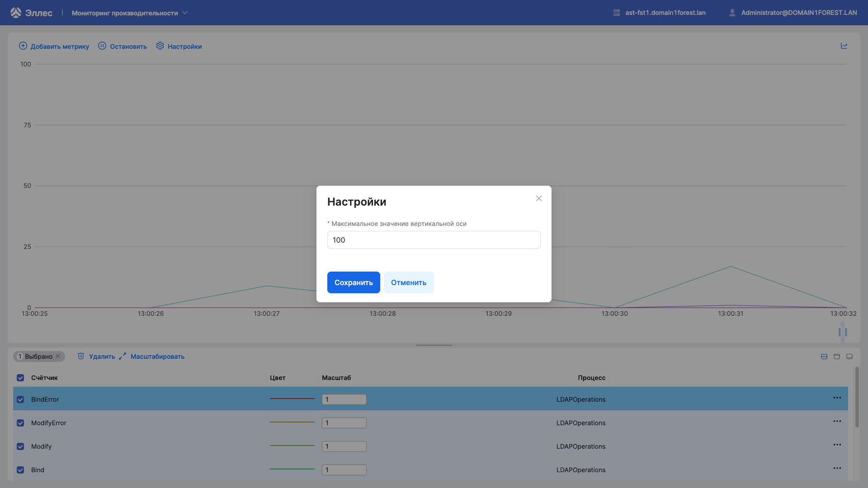Uncheck the ModifyError counter checkbox
This screenshot has width=868, height=488.
(x=20, y=423)
